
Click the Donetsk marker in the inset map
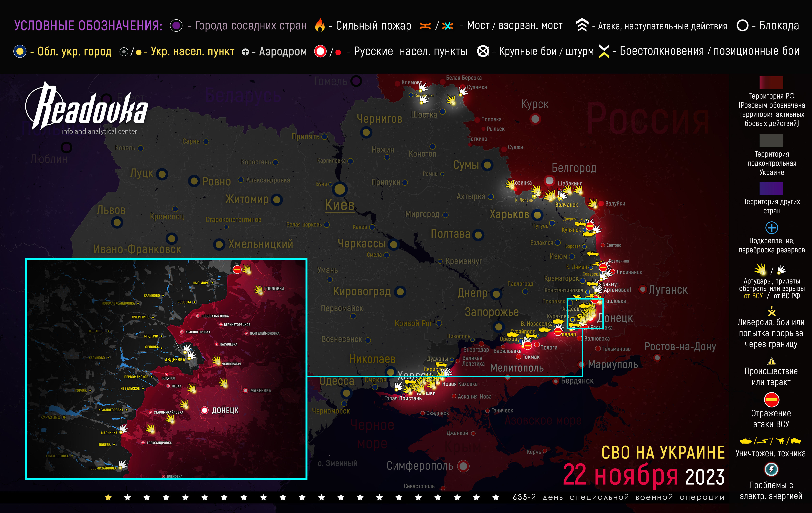click(x=204, y=410)
